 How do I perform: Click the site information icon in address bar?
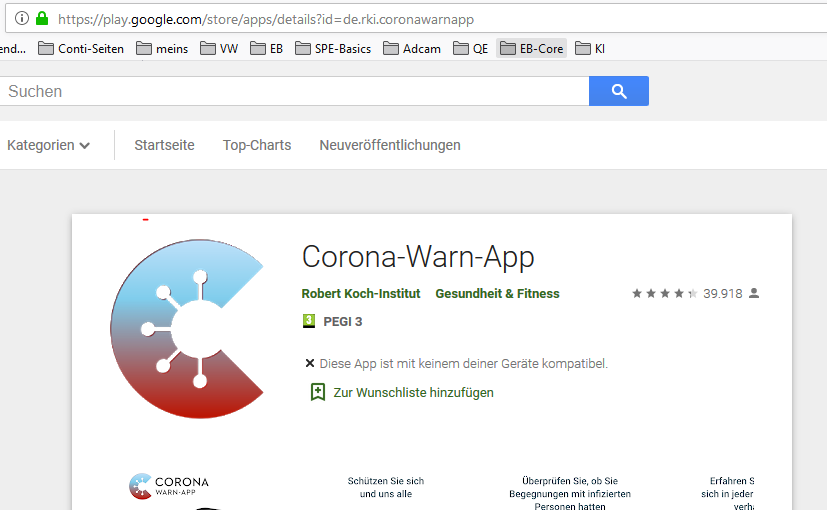coord(22,18)
